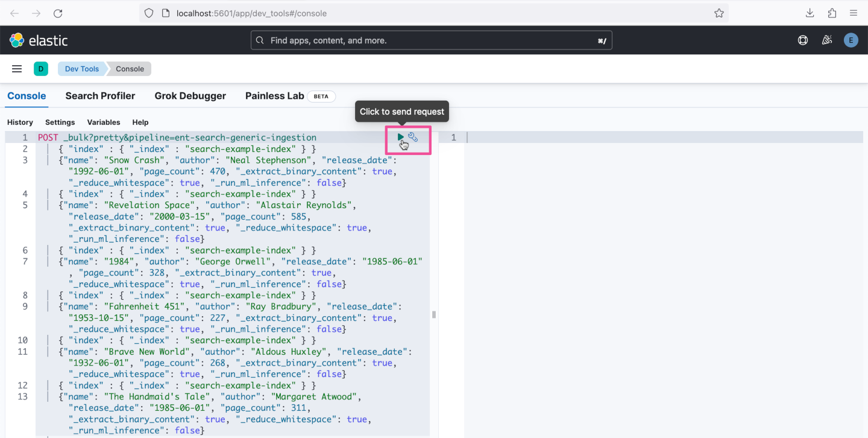868x438 pixels.
Task: Click the editor pane resize handle
Action: pyautogui.click(x=434, y=314)
